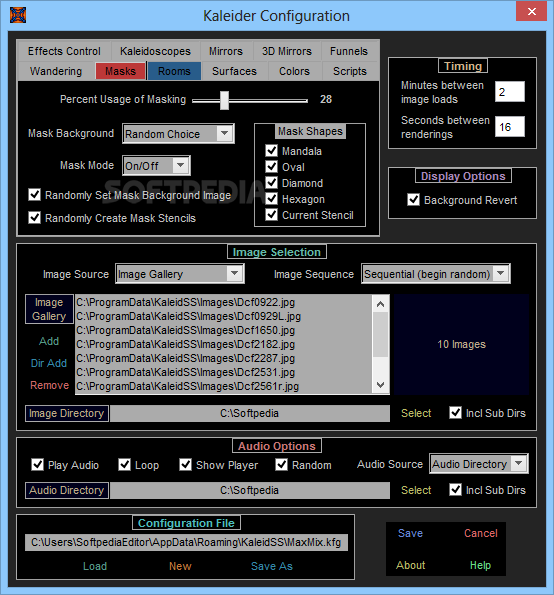Viewport: 554px width, 595px height.
Task: Select Dcf2531.jpg in the image list
Action: click(224, 372)
